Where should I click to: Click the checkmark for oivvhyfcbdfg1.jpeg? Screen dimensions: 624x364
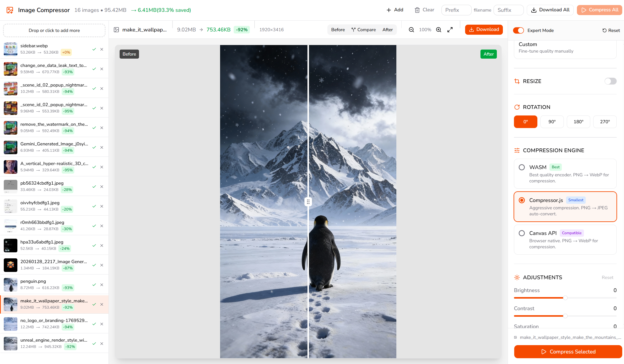pyautogui.click(x=94, y=206)
